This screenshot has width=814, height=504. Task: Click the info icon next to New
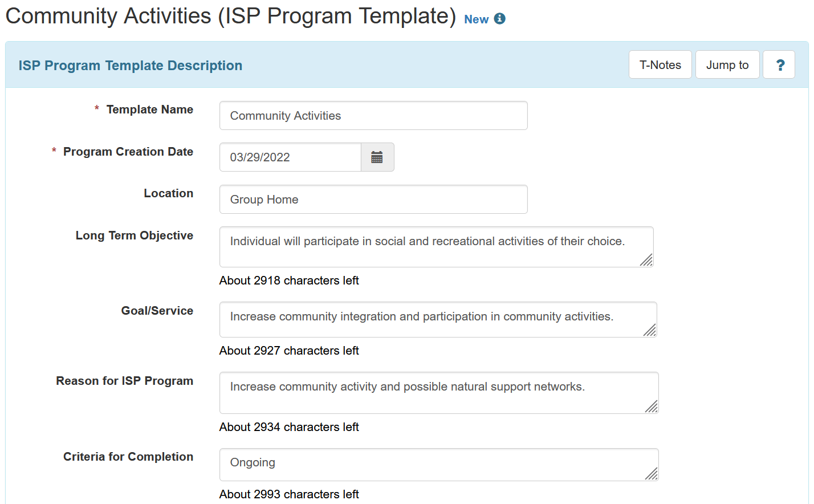point(500,19)
